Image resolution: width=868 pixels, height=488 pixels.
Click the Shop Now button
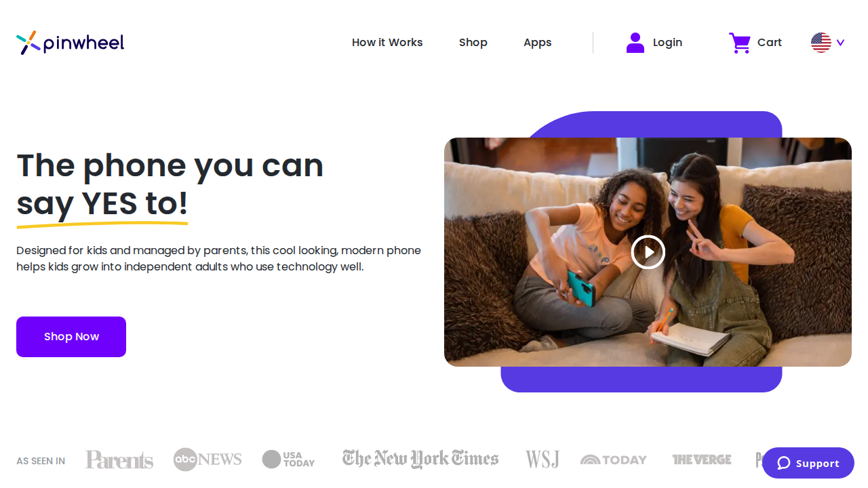[x=71, y=337]
